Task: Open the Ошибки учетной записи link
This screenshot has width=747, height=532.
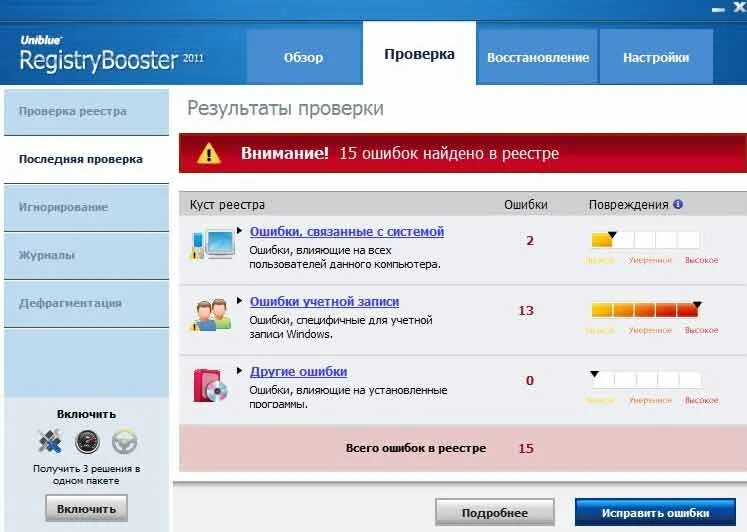Action: [x=324, y=301]
